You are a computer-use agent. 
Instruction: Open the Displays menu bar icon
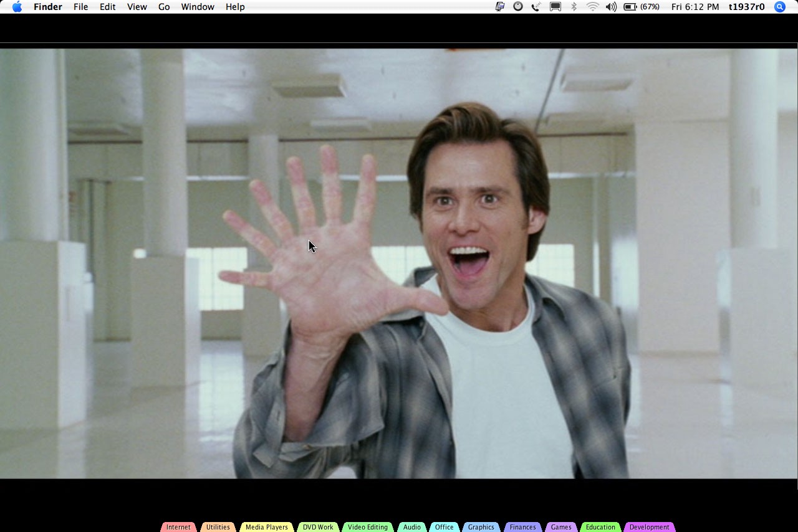555,7
